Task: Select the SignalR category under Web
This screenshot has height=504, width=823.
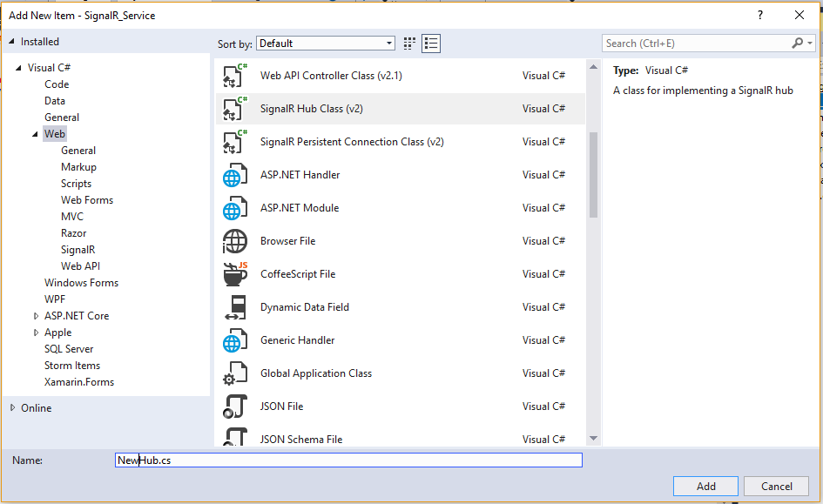Action: click(x=78, y=250)
